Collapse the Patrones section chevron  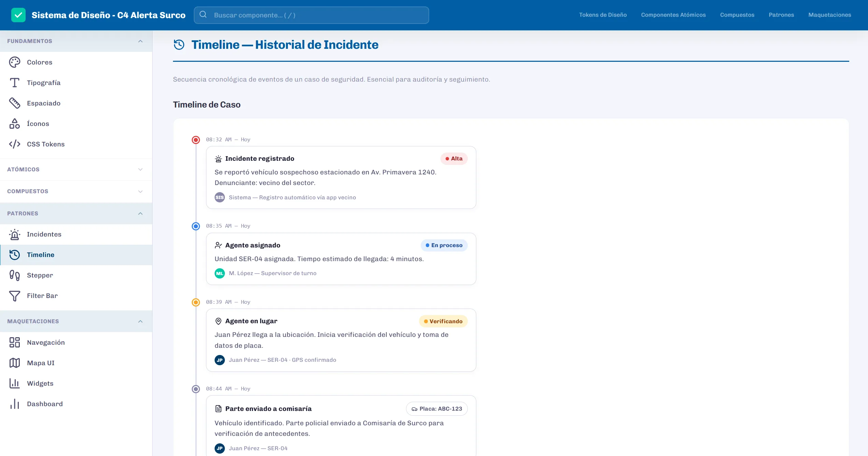point(140,213)
